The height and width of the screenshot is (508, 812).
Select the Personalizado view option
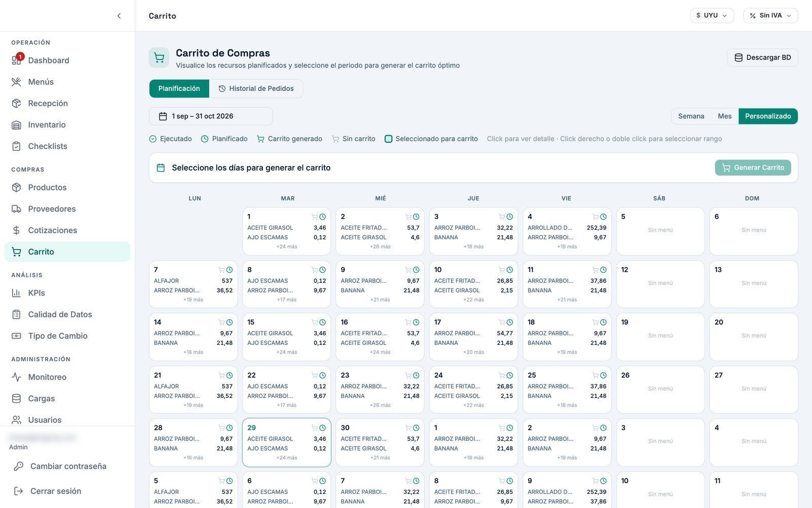[768, 116]
